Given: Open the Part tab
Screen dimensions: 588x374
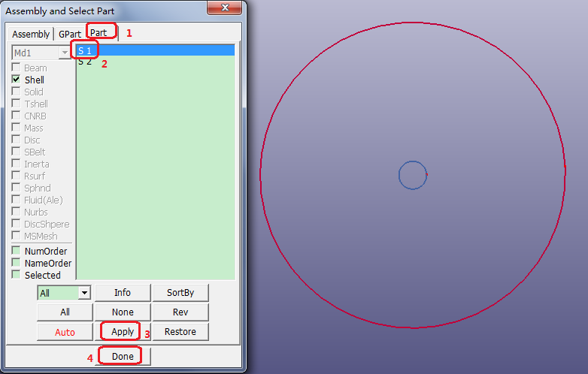Looking at the screenshot, I should point(99,33).
